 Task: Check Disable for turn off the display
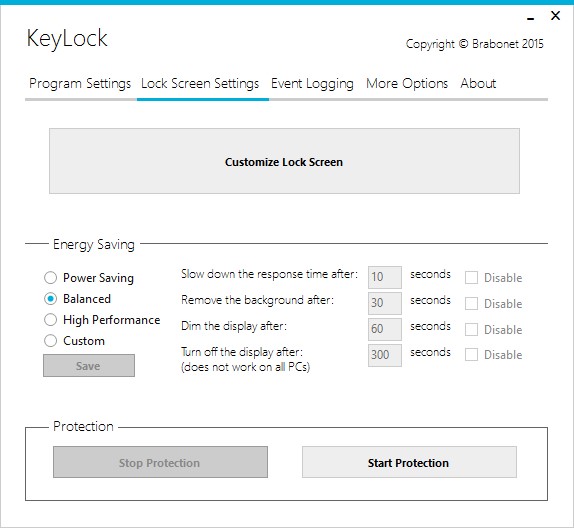point(472,354)
